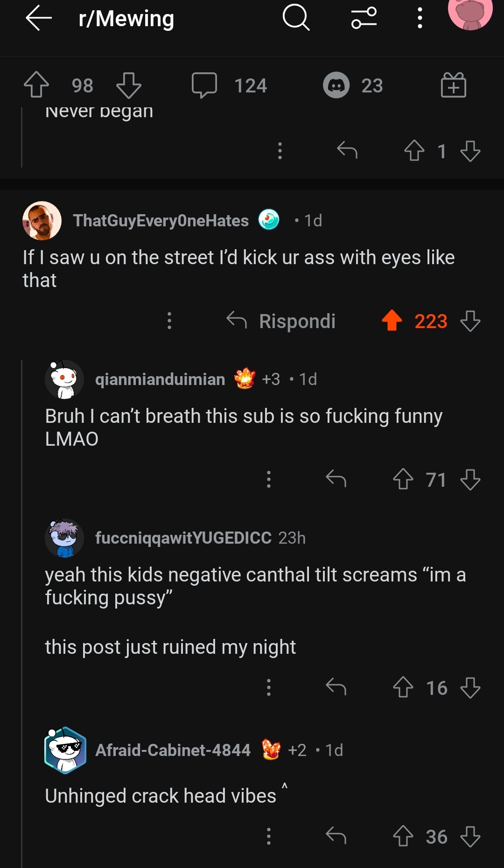The image size is (504, 868).
Task: Open options dots on Afraid-Cabinet-4844's comment
Action: [x=268, y=836]
